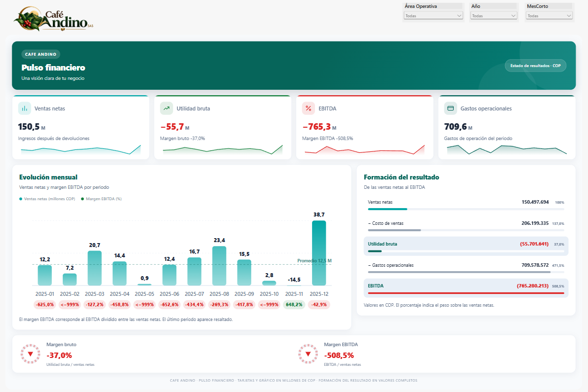Click the -508,5% Margen EBITDA figure
This screenshot has width=588, height=392.
click(339, 356)
